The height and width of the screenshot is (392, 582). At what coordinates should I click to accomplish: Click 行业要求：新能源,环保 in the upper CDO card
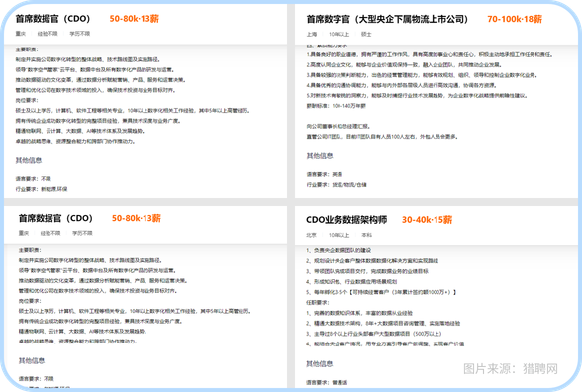pyautogui.click(x=42, y=189)
